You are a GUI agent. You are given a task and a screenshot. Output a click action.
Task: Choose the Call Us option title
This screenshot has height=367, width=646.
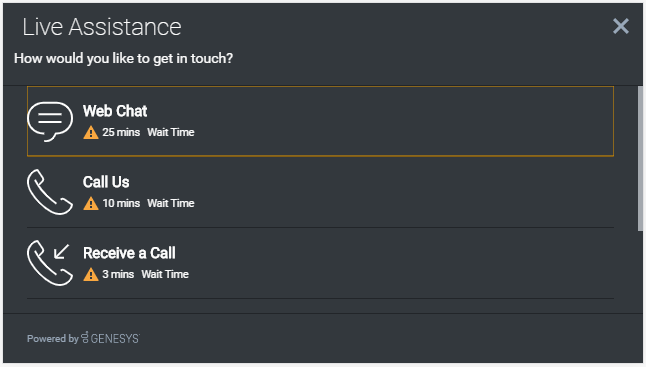coord(106,182)
